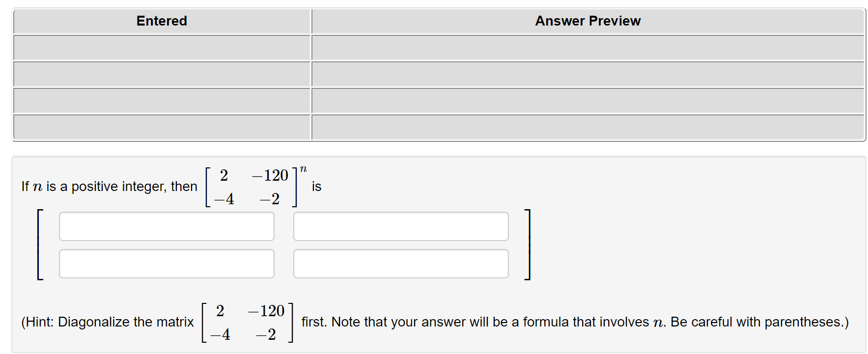868x354 pixels.
Task: Click the bottom-right matrix entry input field
Action: (401, 264)
